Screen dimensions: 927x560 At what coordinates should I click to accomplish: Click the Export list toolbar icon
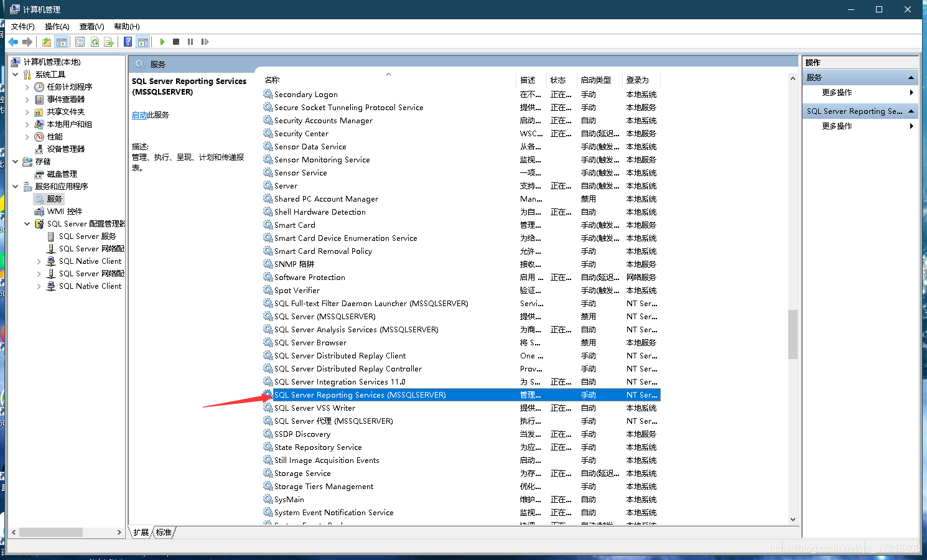109,42
